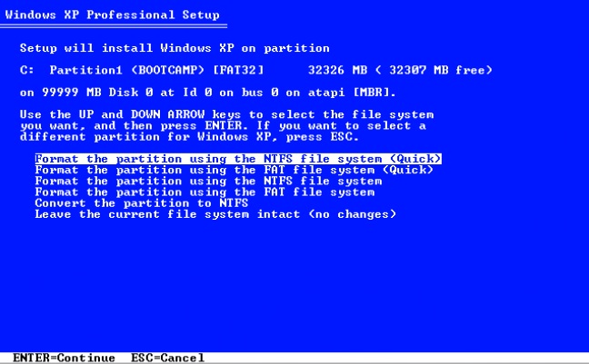589x364 pixels.
Task: Click the 99999 MB Disk 0 line
Action: [207, 93]
